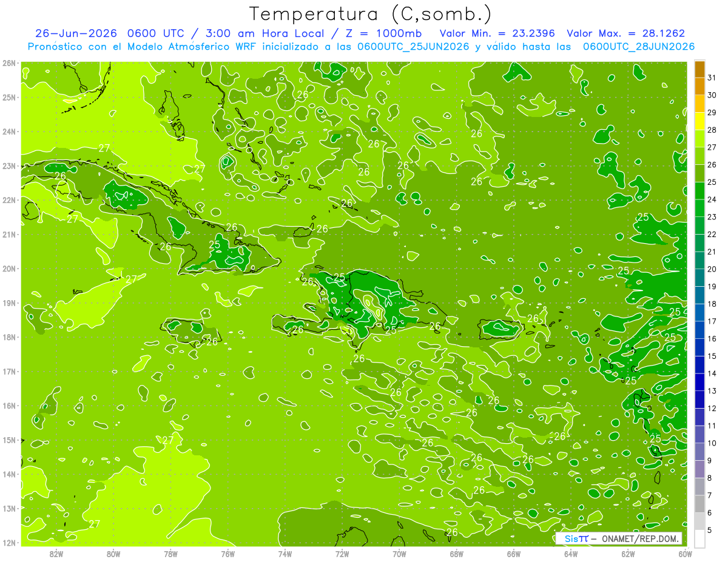The height and width of the screenshot is (562, 728).
Task: Click the '66W' longitude label
Action: pos(514,554)
